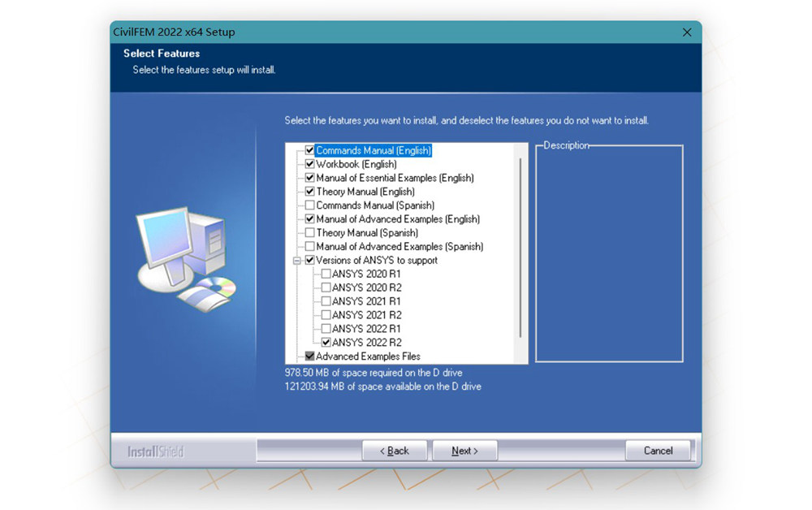This screenshot has width=812, height=510.
Task: Toggle Theory Manual (English) checkbox
Action: (x=309, y=192)
